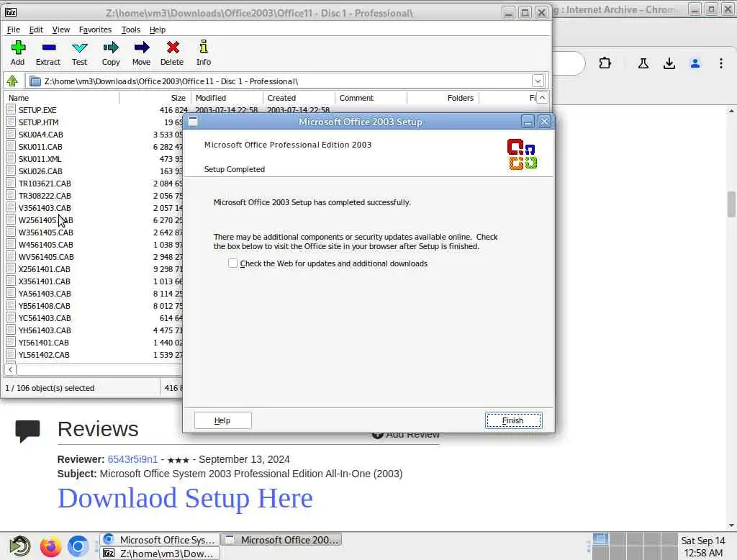Switch to Microsoft Office 200... taskbar entry
Viewport: 737px width, 560px height.
[281, 540]
